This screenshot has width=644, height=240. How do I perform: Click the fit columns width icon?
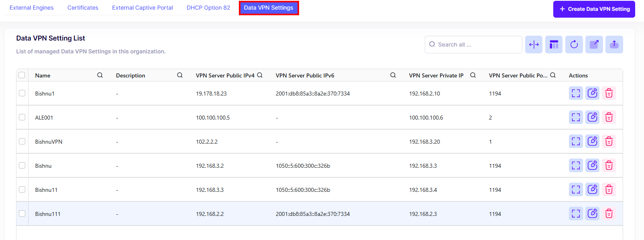click(534, 45)
